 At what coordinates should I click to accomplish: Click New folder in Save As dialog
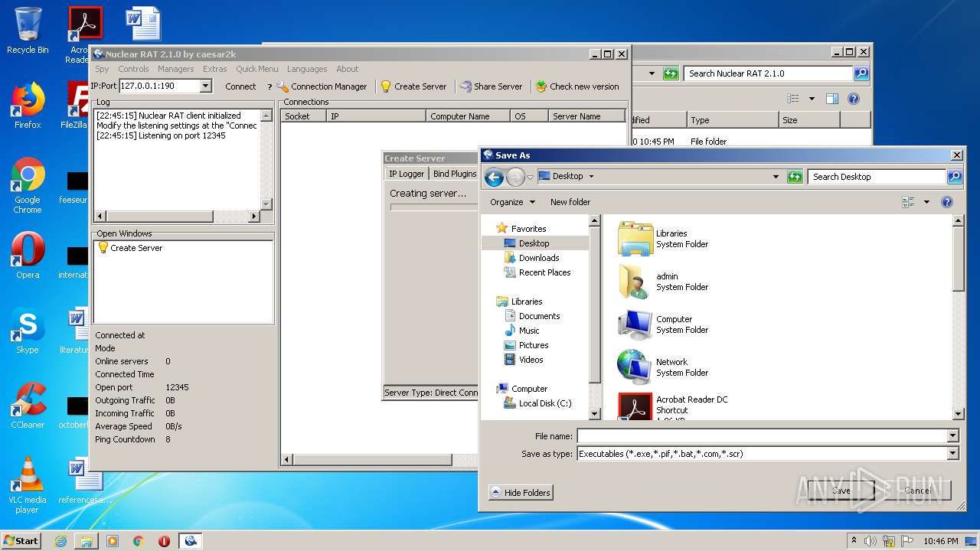(570, 202)
